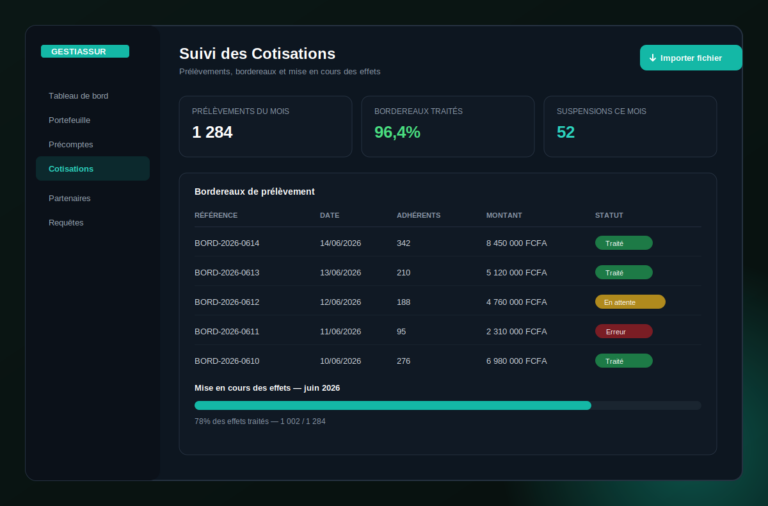Click the Traité badge for BORD-2026-0614
The image size is (768, 506).
pyautogui.click(x=624, y=243)
